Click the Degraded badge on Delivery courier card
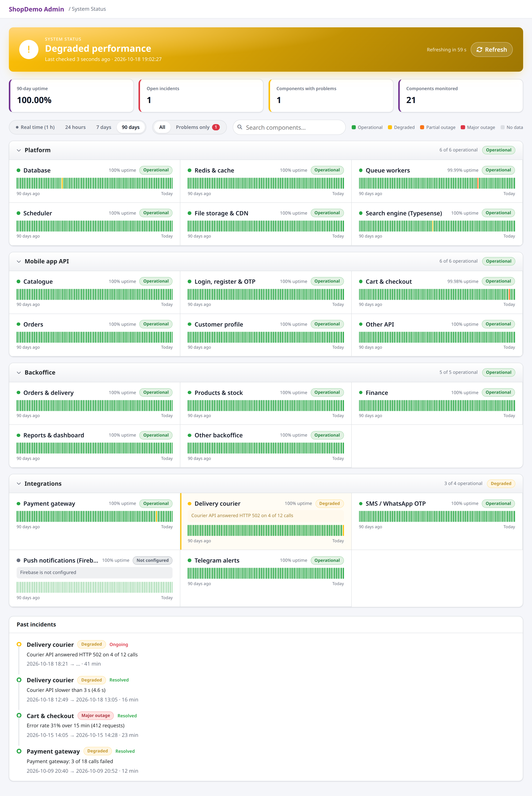The image size is (532, 796). point(329,504)
